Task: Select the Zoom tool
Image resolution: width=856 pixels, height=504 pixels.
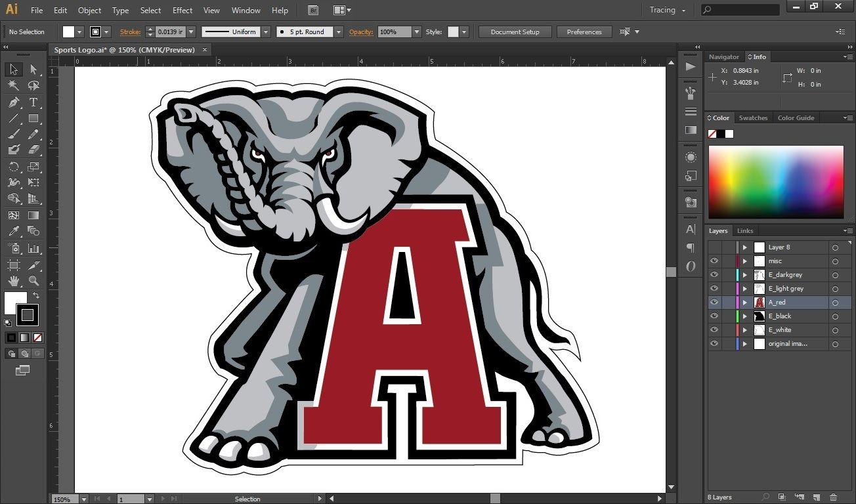Action: pyautogui.click(x=33, y=281)
